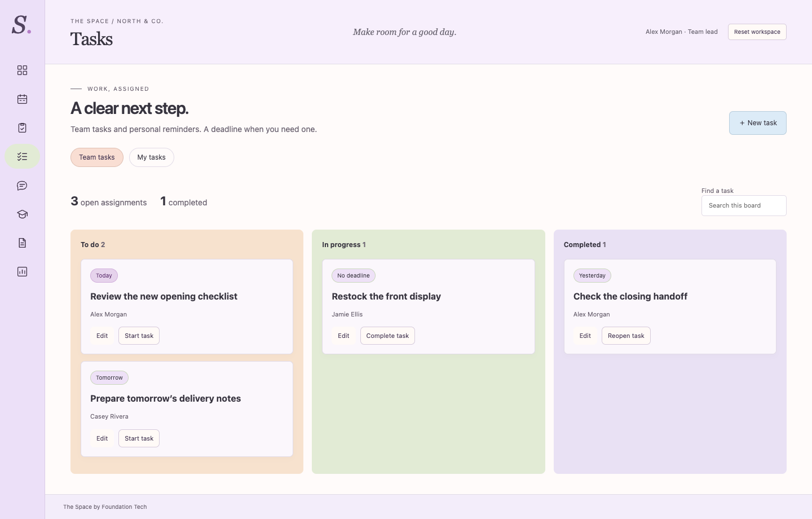Open the graduation cap training icon
Image resolution: width=812 pixels, height=519 pixels.
pyautogui.click(x=22, y=214)
